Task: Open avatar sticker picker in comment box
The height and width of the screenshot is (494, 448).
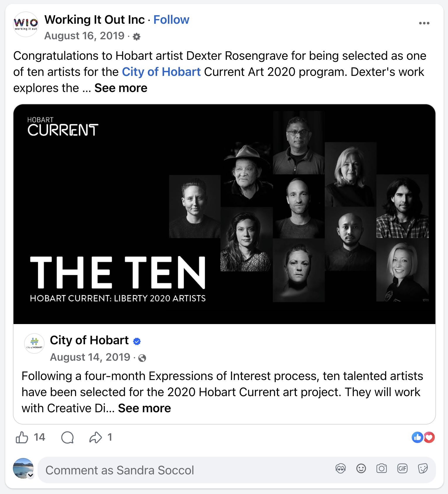Action: click(340, 469)
